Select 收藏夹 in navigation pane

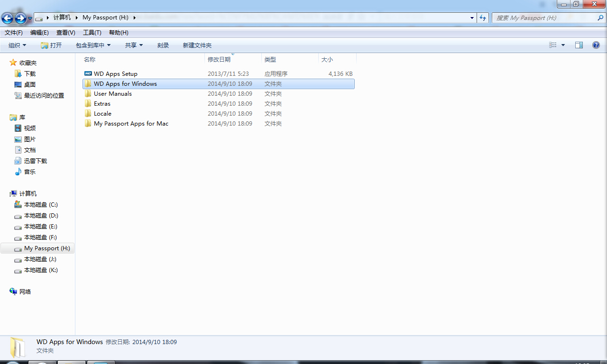[28, 63]
